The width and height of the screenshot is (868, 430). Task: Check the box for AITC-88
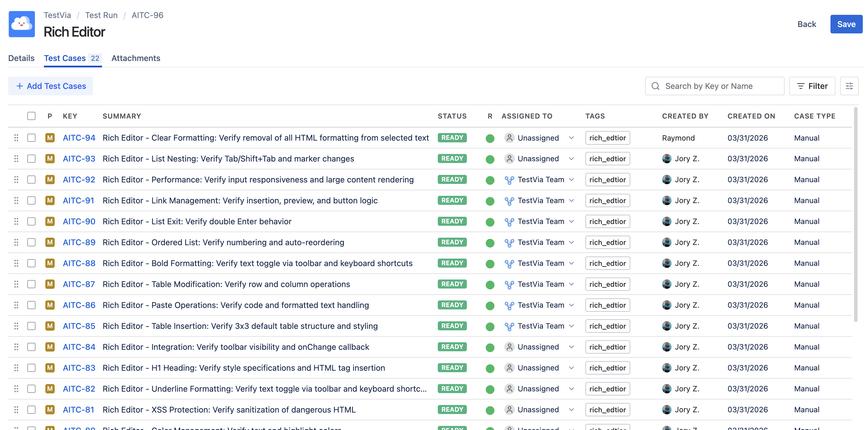31,263
